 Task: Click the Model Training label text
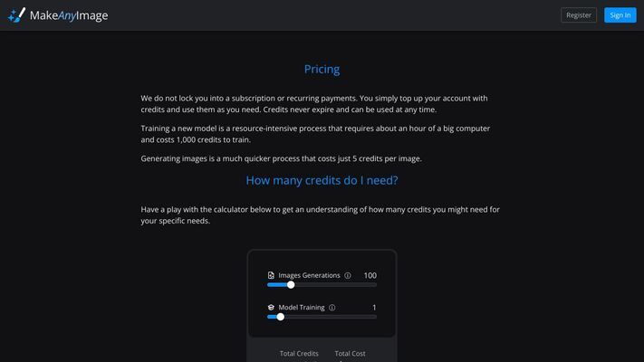(302, 308)
